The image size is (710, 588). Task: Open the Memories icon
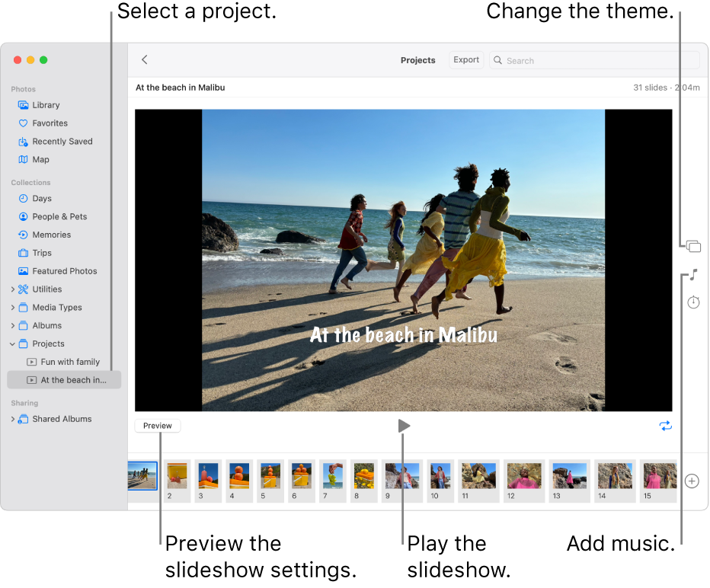23,235
